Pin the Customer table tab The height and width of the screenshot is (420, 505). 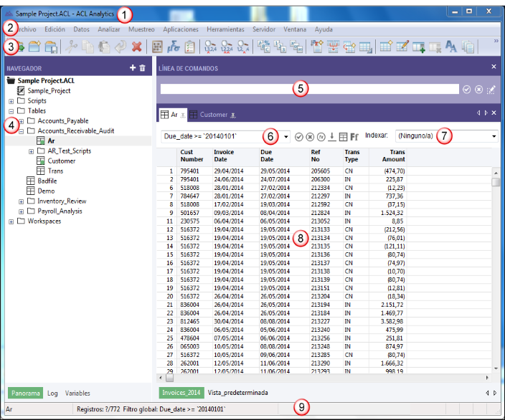[234, 115]
